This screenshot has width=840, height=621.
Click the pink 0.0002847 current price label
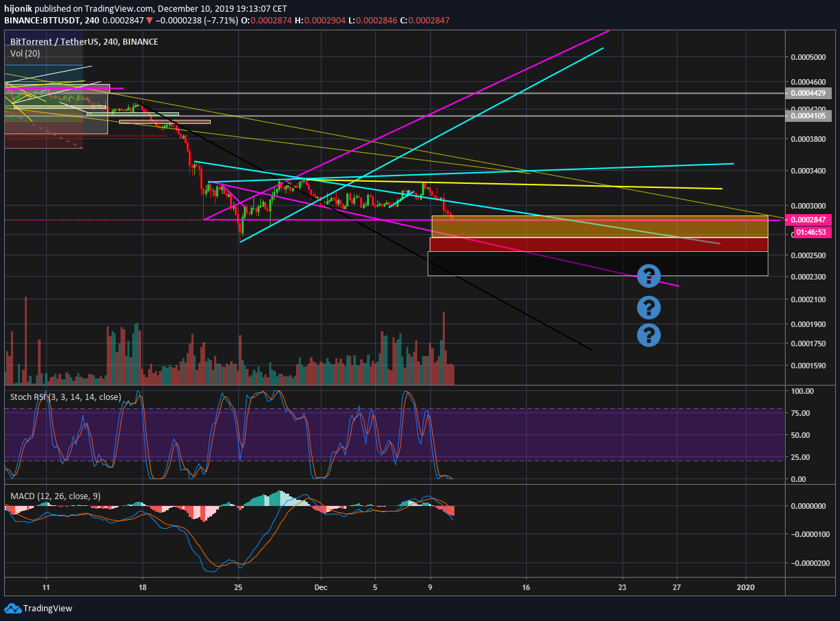[x=808, y=220]
